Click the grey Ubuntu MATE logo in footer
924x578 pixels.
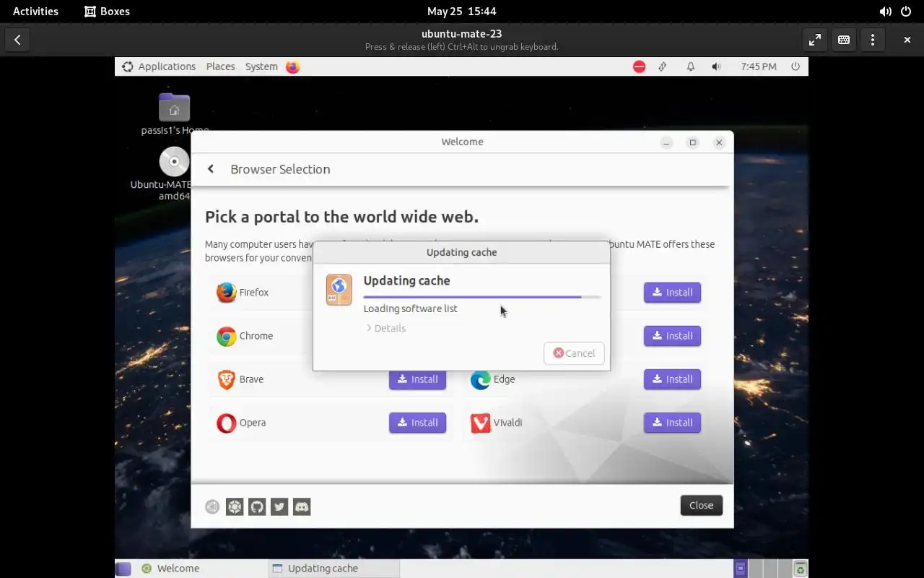click(212, 506)
